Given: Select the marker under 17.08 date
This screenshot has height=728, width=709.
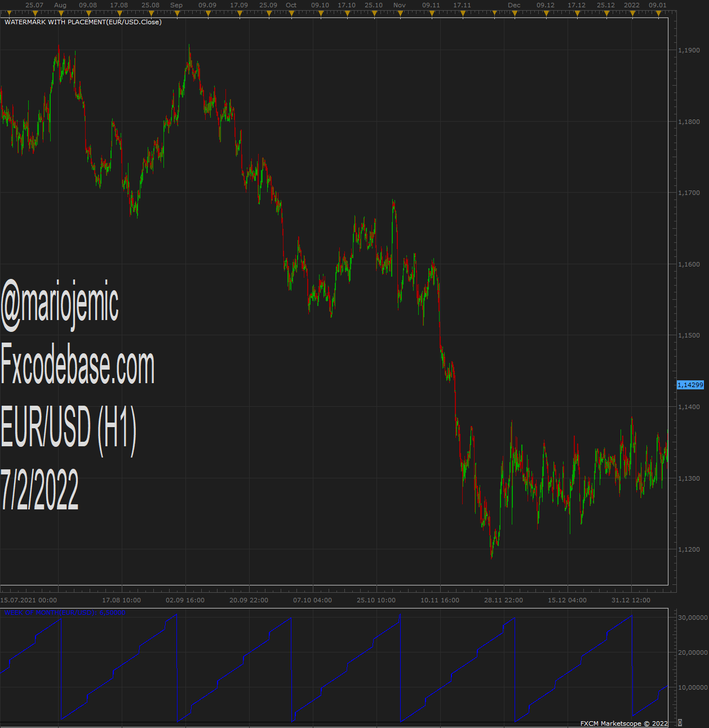Looking at the screenshot, I should (x=119, y=13).
